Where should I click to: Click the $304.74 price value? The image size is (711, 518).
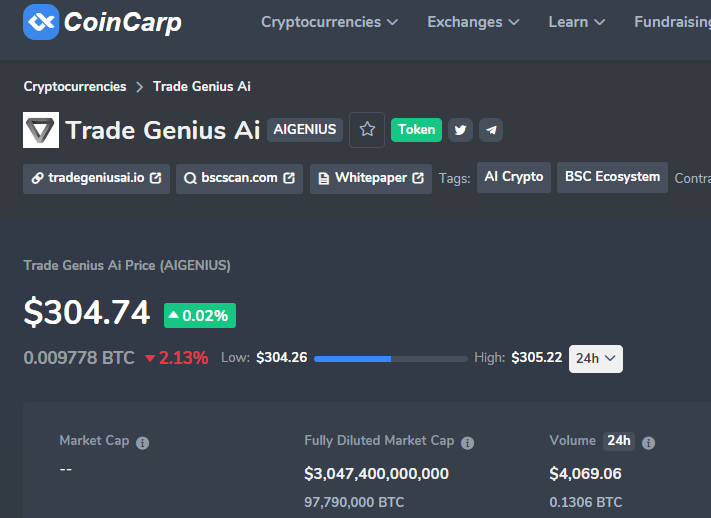(x=87, y=313)
